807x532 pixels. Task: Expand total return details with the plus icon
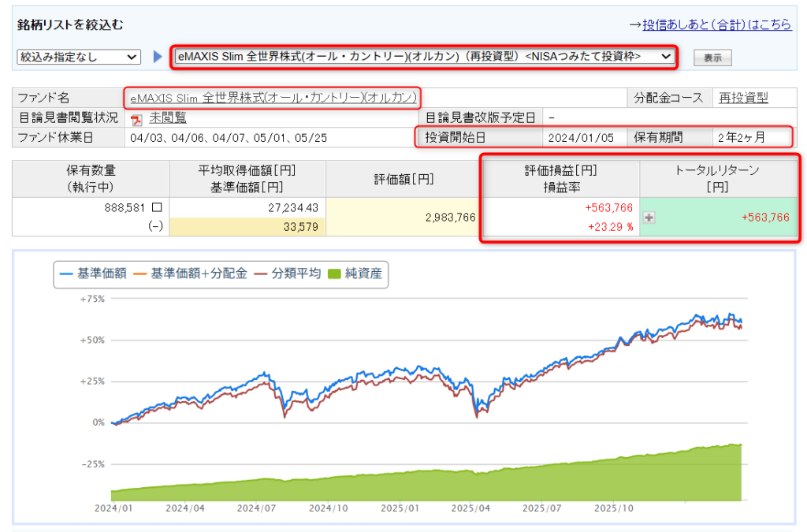click(x=649, y=218)
